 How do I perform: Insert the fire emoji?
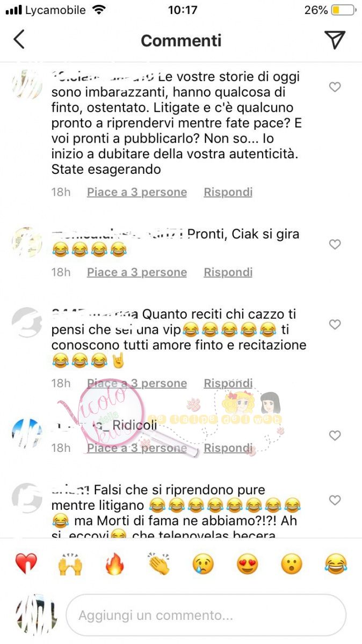pos(114,564)
